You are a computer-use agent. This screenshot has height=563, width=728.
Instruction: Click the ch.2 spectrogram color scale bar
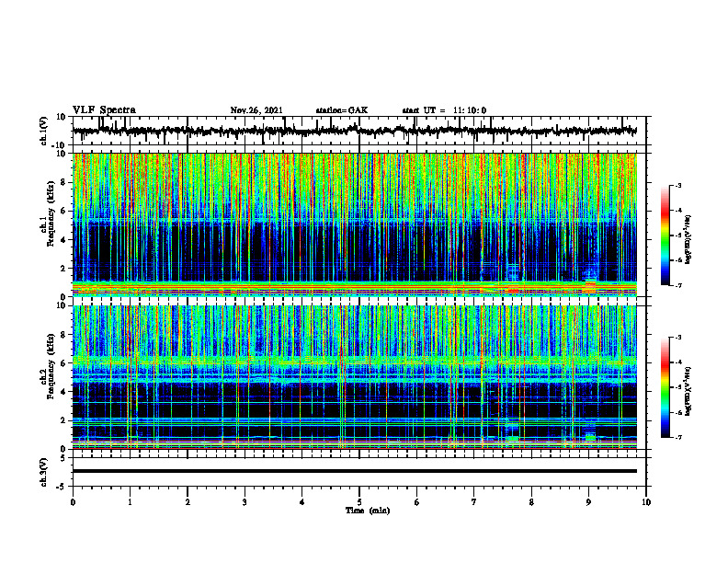click(665, 387)
